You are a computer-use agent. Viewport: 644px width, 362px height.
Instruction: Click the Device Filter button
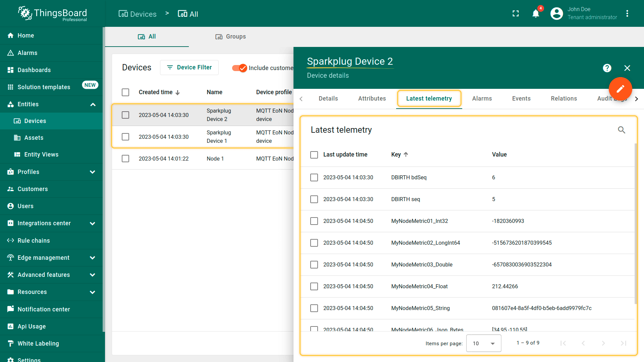click(x=189, y=67)
